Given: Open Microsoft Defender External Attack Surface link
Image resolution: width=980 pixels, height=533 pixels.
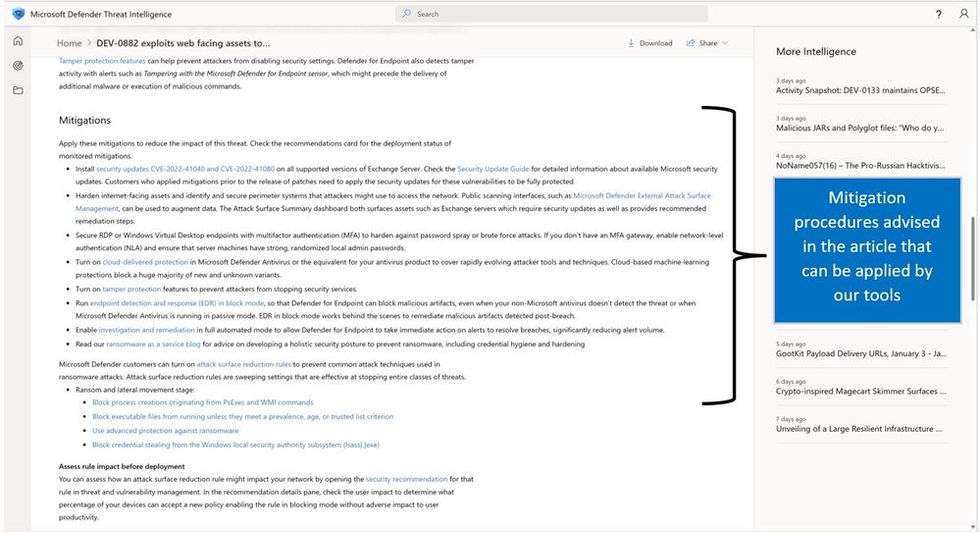Looking at the screenshot, I should [642, 195].
